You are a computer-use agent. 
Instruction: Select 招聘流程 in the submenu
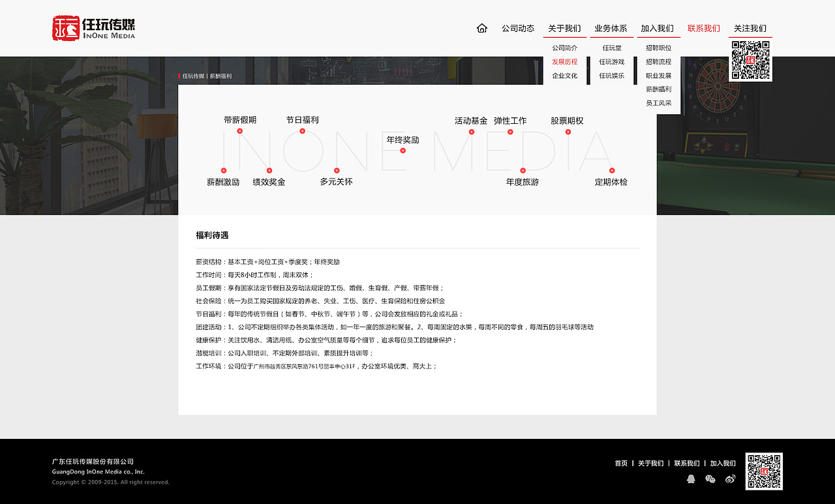click(659, 61)
